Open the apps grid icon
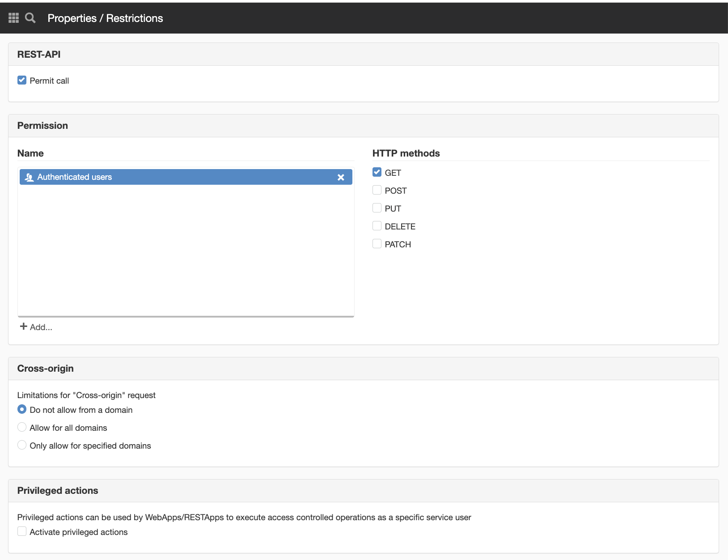728x560 pixels. click(14, 18)
